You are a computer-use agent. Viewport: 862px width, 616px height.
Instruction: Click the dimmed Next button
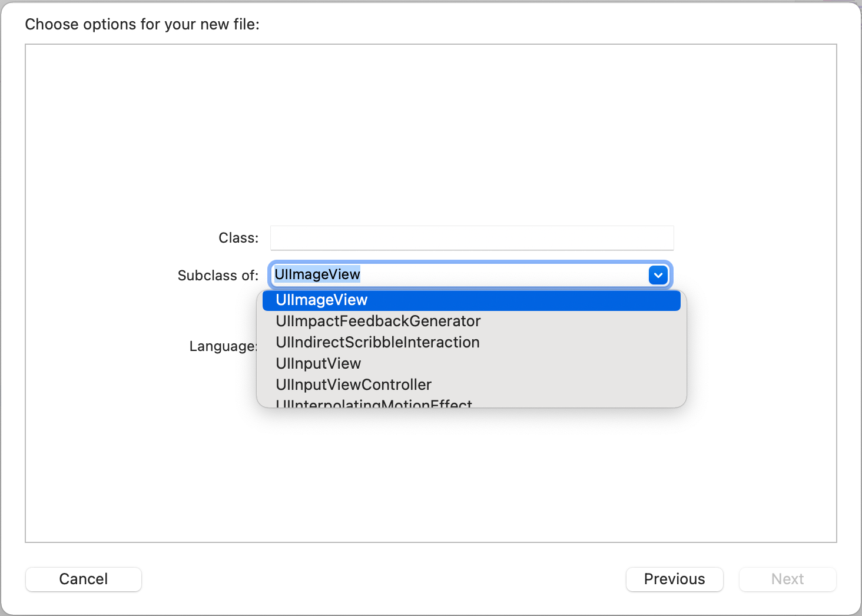(787, 579)
